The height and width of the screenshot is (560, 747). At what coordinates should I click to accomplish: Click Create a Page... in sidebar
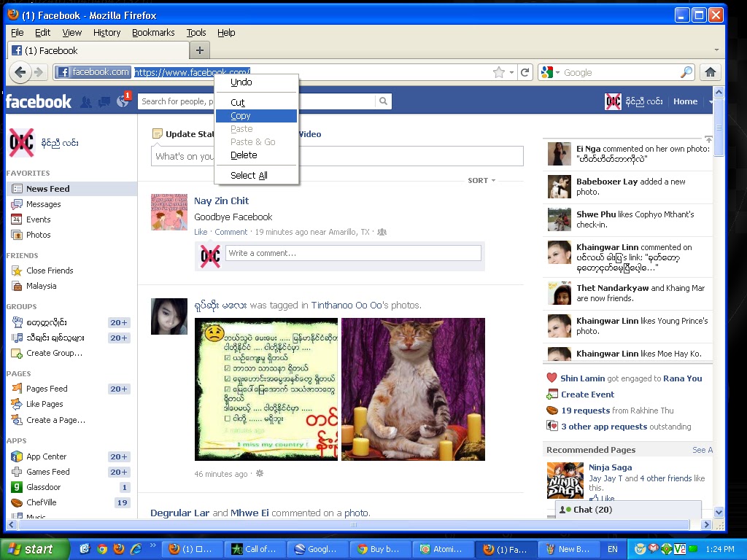(55, 420)
